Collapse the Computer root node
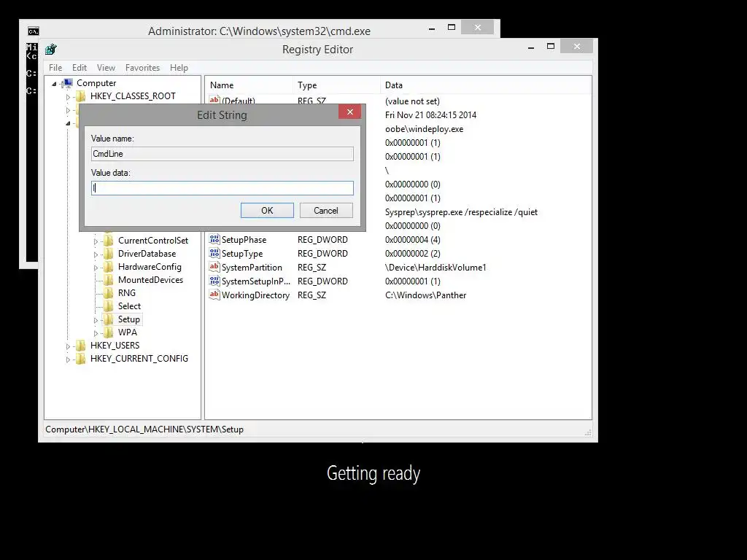The height and width of the screenshot is (560, 747). click(x=54, y=84)
